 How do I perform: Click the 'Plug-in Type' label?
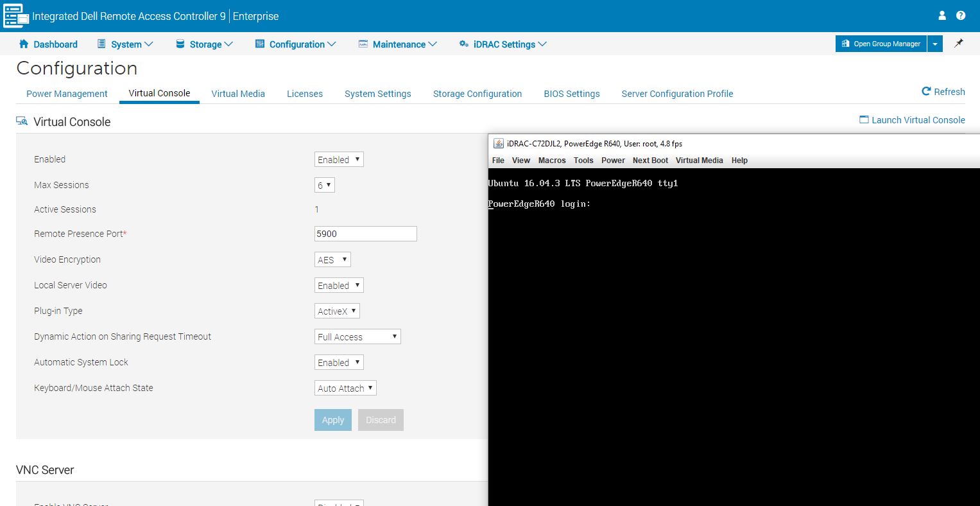click(x=58, y=311)
